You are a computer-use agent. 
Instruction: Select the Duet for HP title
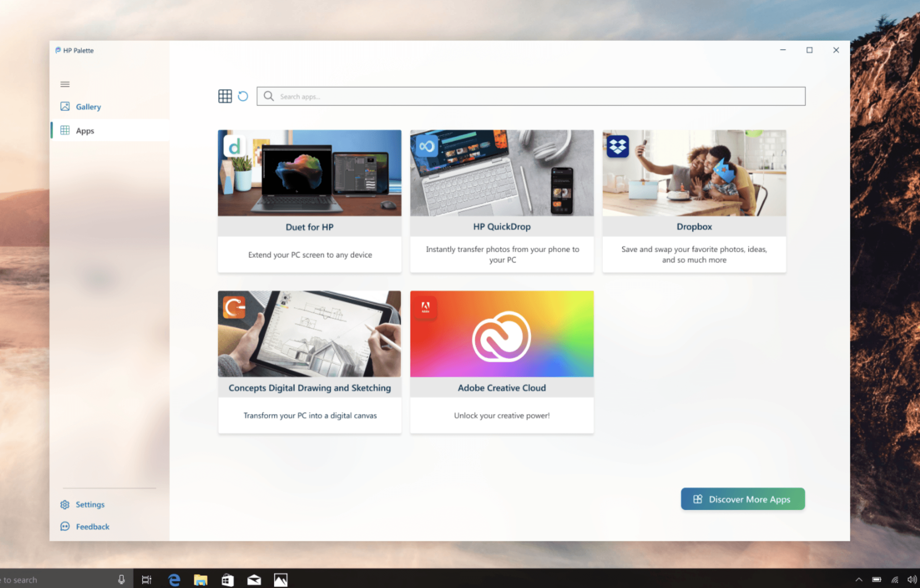pyautogui.click(x=310, y=227)
